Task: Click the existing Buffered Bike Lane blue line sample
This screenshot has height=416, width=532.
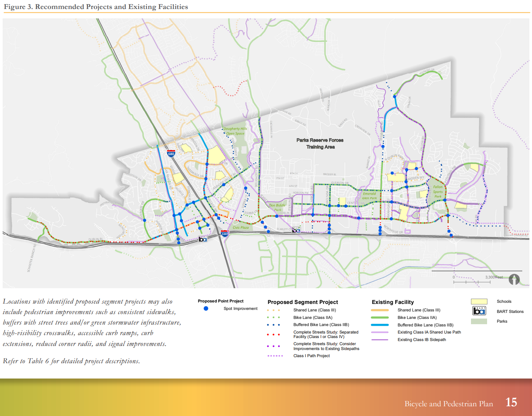Action: [x=380, y=325]
